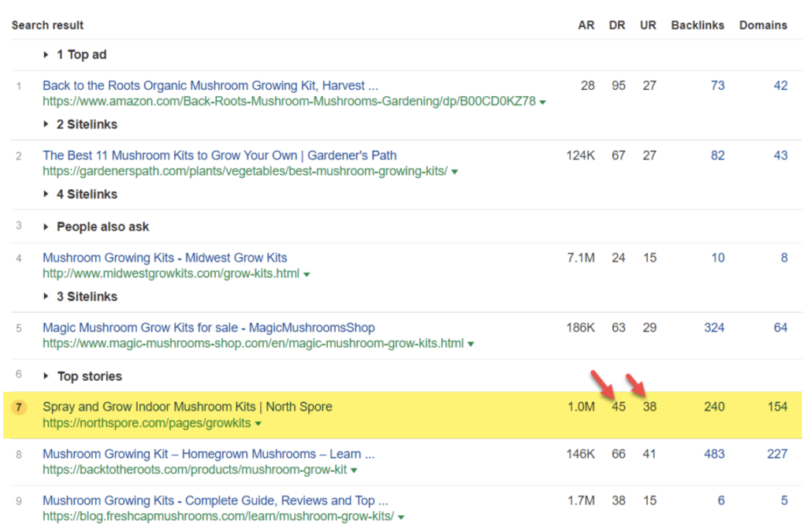807x532 pixels.
Task: Open URL dropdown arrow for freshcapmushrooms.com result
Action: pos(401,518)
